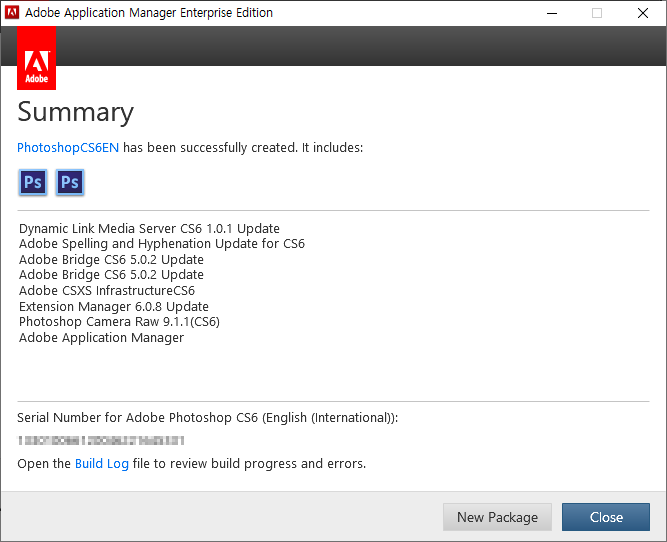Click the Summary heading
The height and width of the screenshot is (542, 667).
tap(76, 112)
